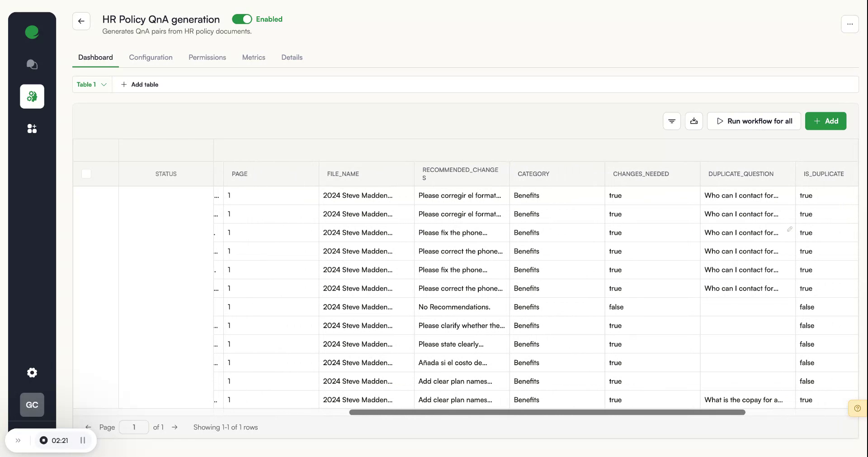
Task: Open the Table 1 dropdown
Action: pyautogui.click(x=91, y=85)
